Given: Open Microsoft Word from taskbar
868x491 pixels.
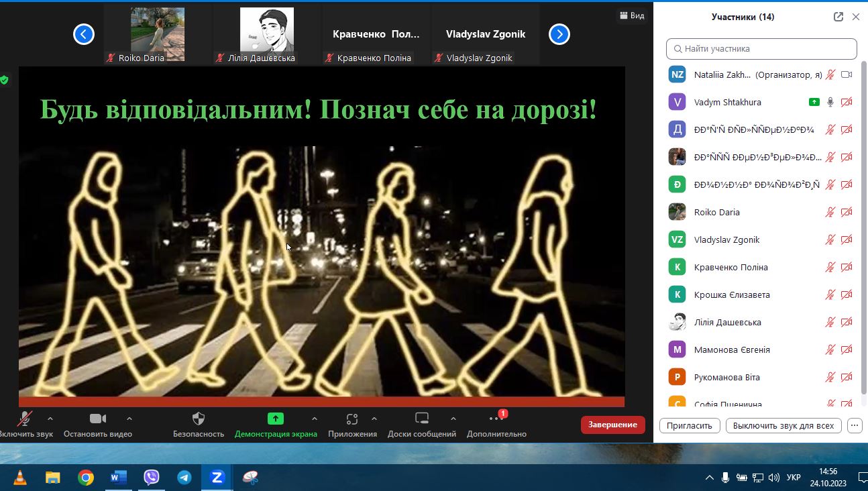Looking at the screenshot, I should tap(119, 478).
